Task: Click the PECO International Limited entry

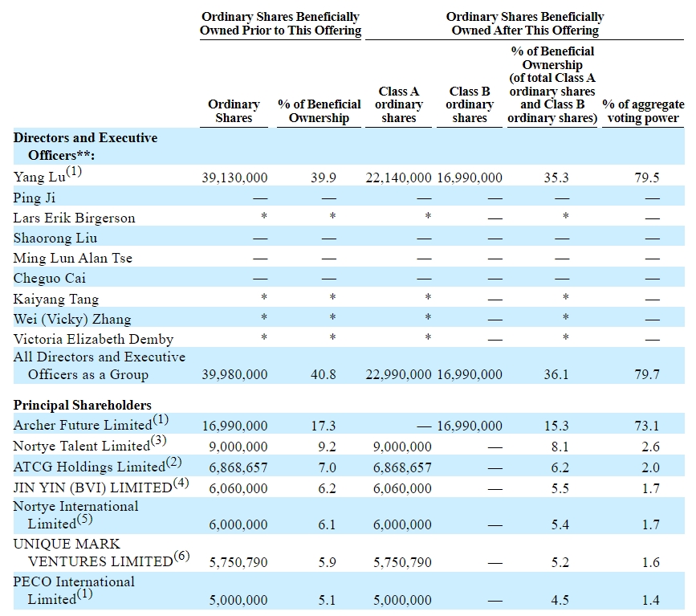Action: (x=74, y=589)
